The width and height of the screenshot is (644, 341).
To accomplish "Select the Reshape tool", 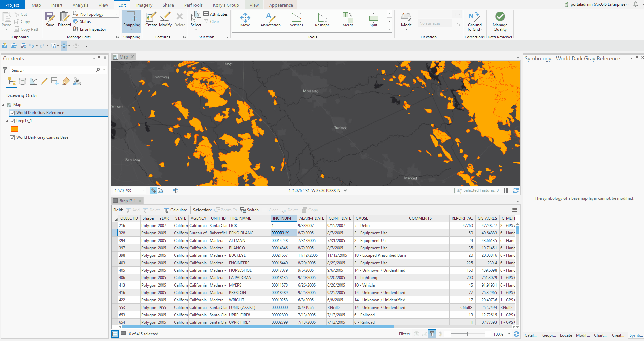I will click(x=322, y=20).
